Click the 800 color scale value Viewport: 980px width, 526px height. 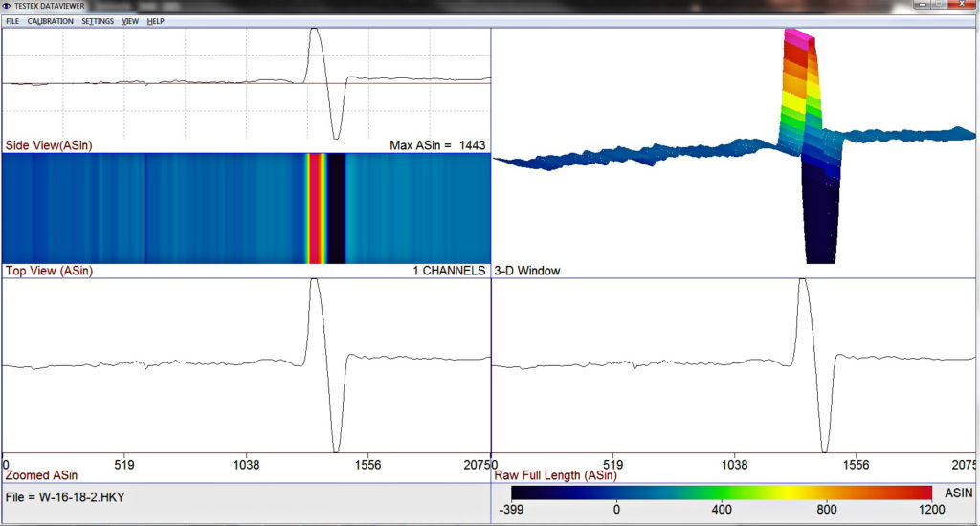pyautogui.click(x=826, y=509)
